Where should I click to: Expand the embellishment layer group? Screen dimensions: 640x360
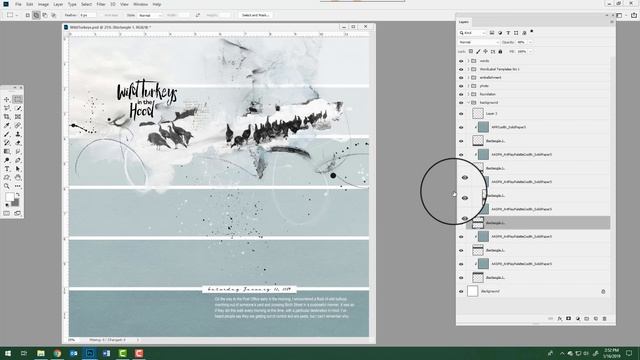click(x=468, y=78)
